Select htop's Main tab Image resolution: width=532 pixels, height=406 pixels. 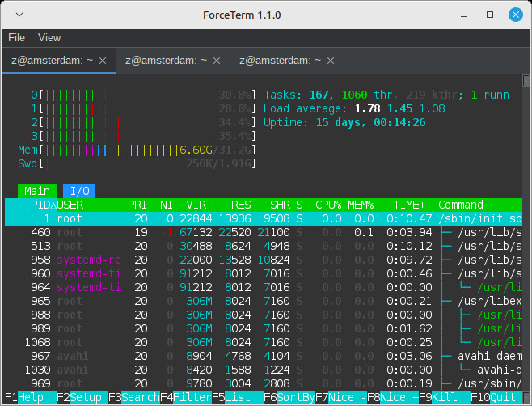38,191
